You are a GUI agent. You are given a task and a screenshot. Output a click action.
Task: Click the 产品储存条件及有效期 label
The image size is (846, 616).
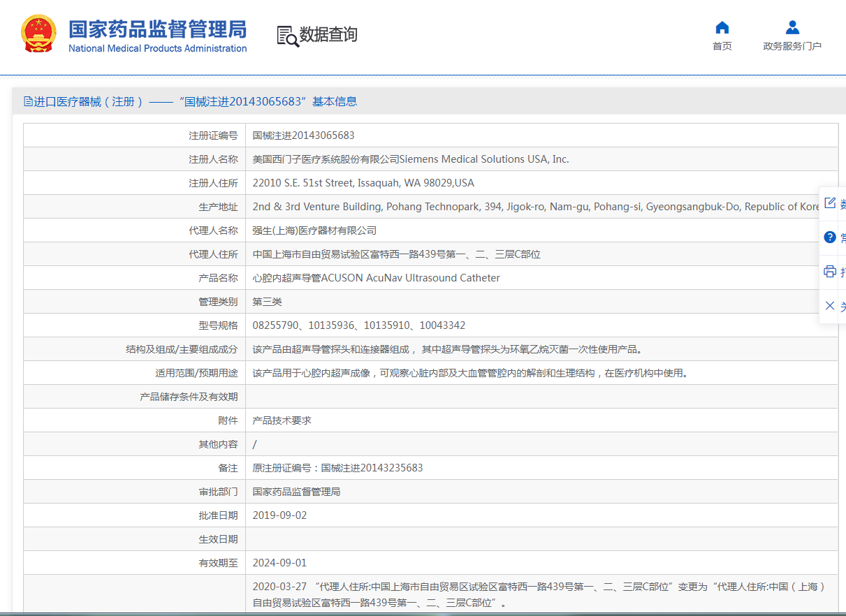coord(189,397)
